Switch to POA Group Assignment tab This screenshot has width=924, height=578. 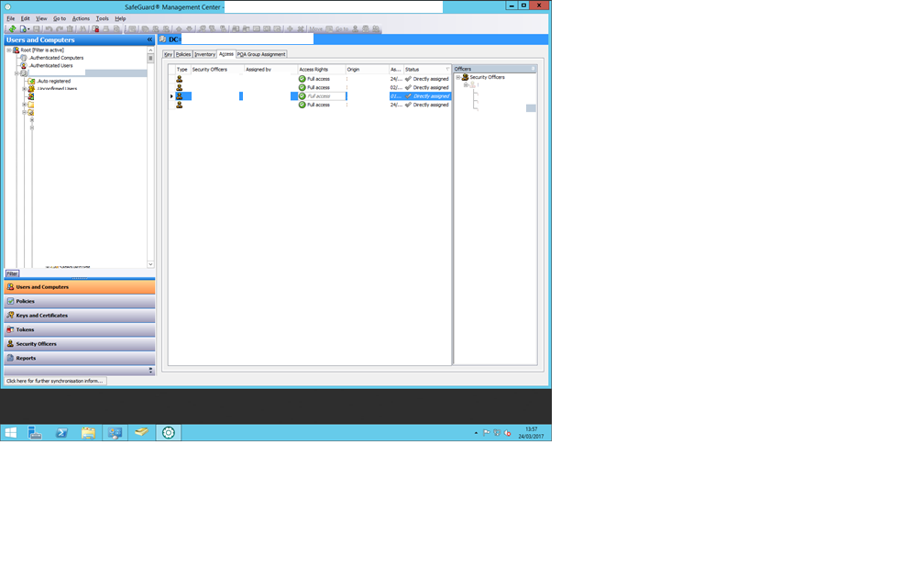pos(261,54)
